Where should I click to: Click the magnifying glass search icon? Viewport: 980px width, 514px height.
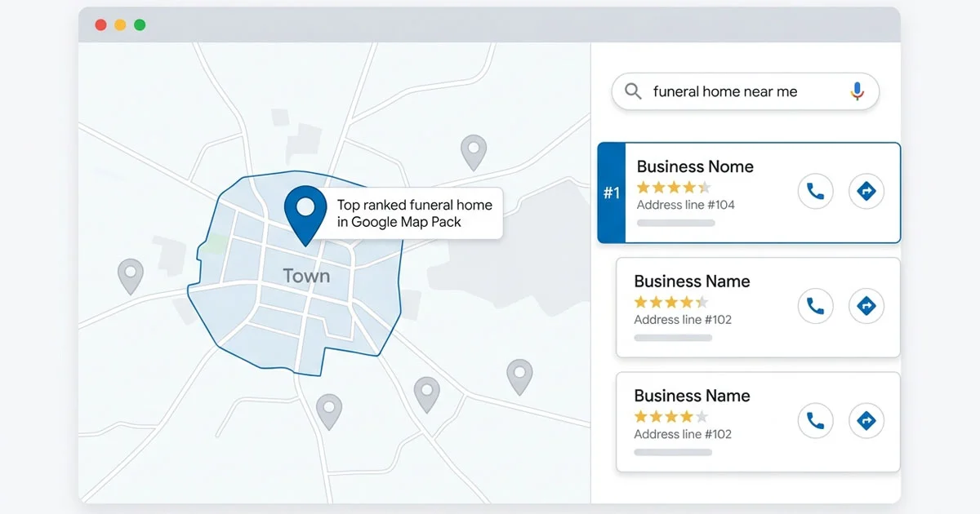click(x=632, y=91)
